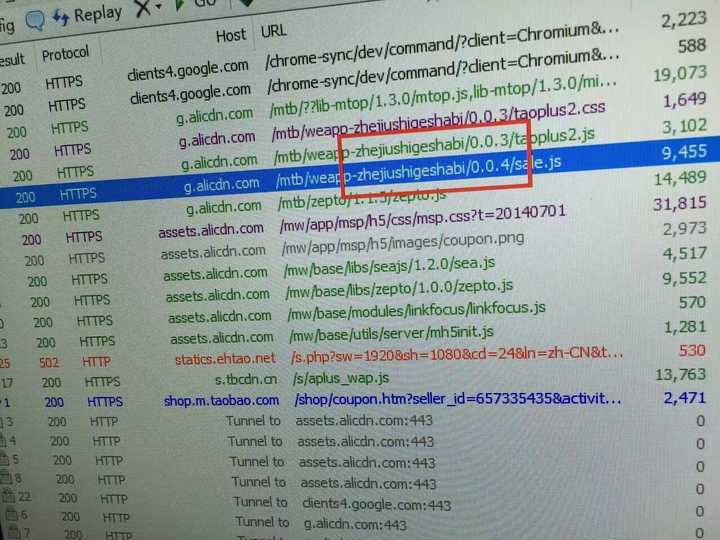Click the s.tbcdn.cn host cell

click(246, 380)
